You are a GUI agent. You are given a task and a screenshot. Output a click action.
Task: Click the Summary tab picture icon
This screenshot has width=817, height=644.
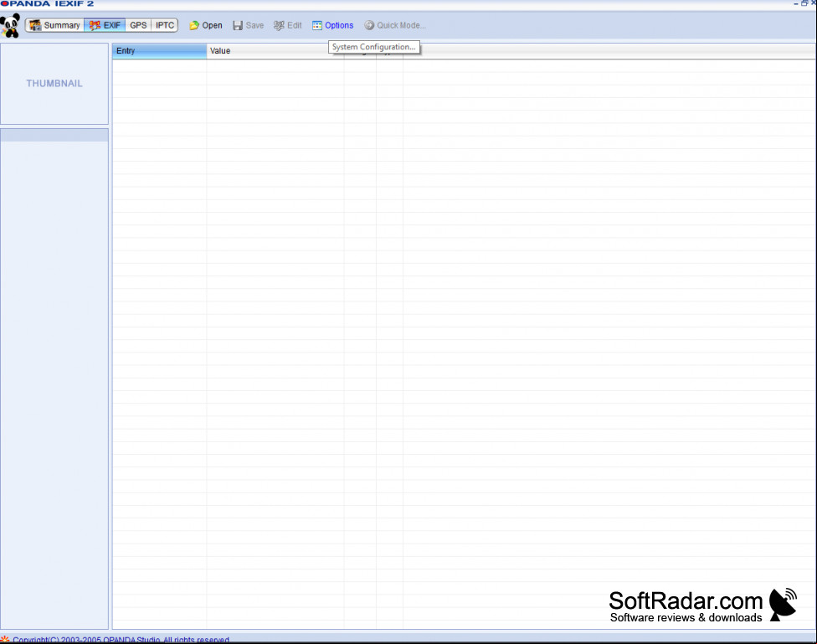(35, 25)
